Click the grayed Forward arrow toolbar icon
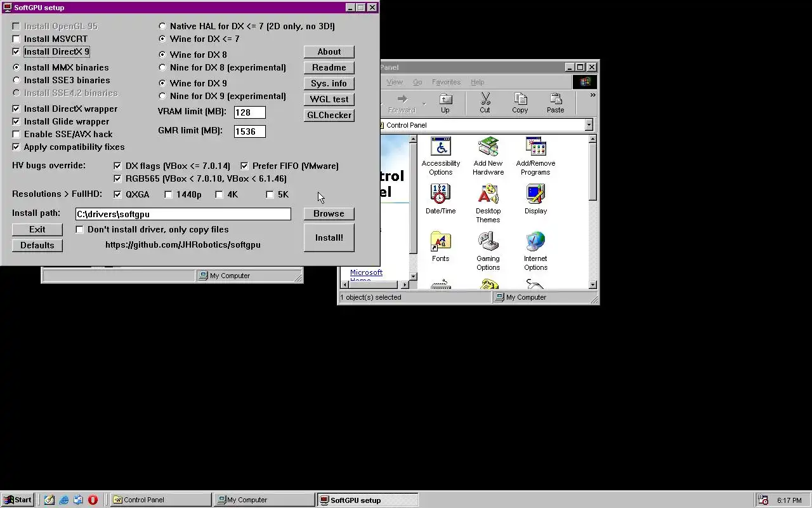 pos(402,104)
